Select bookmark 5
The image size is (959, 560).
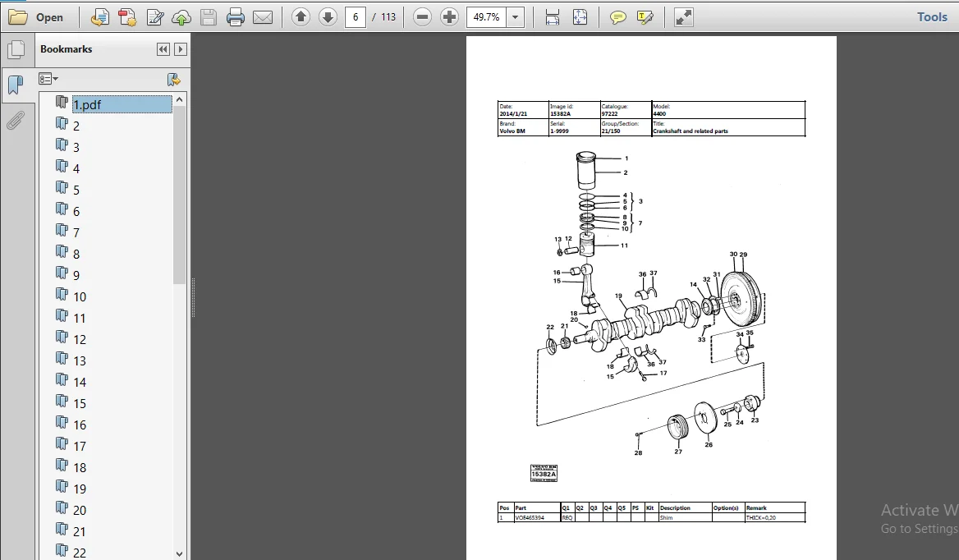pos(76,190)
